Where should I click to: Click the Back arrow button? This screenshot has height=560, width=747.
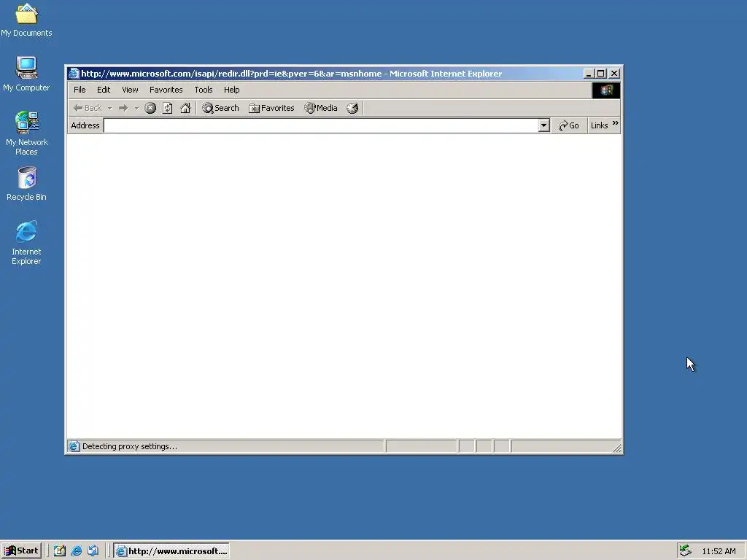[88, 108]
